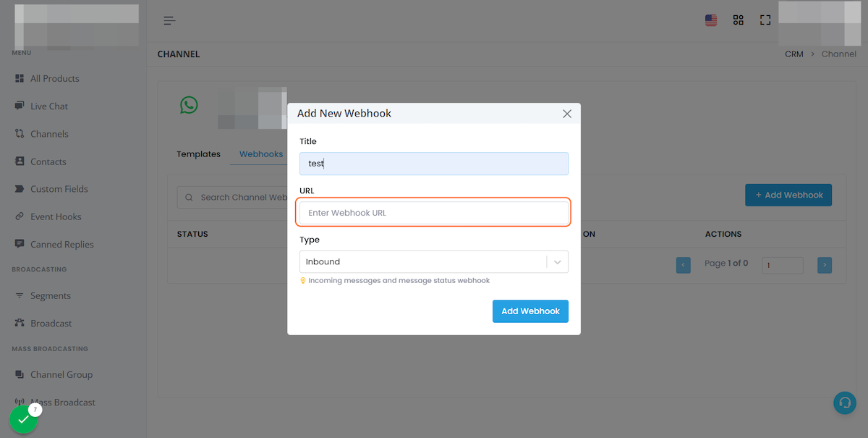Go to next page arrow
The height and width of the screenshot is (438, 868).
(x=825, y=265)
